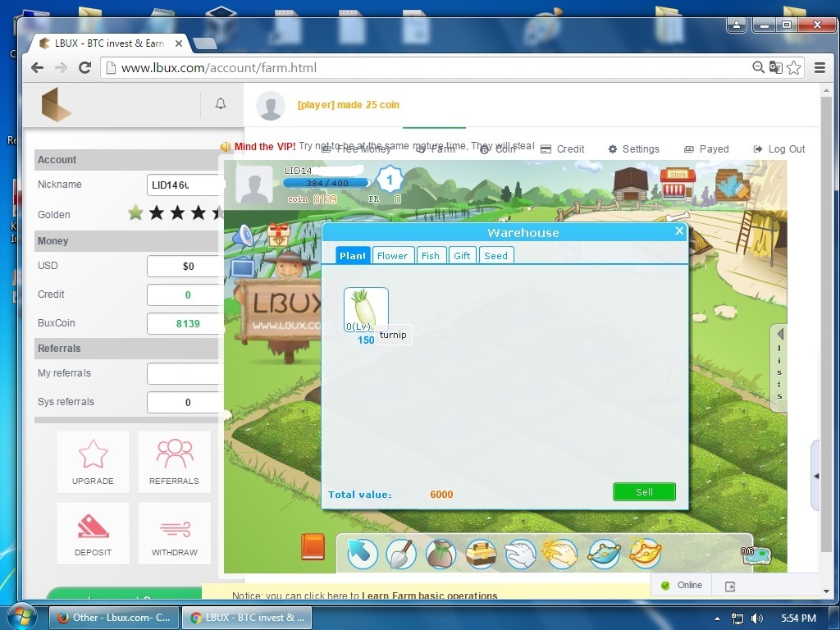Open the Payed menu link

(x=706, y=149)
